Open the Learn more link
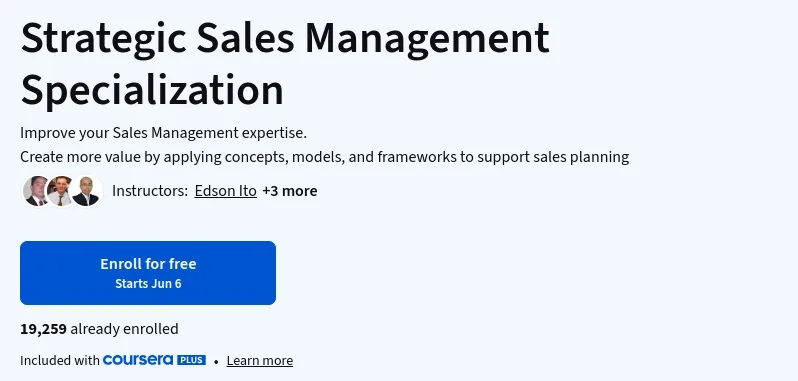 [x=260, y=361]
